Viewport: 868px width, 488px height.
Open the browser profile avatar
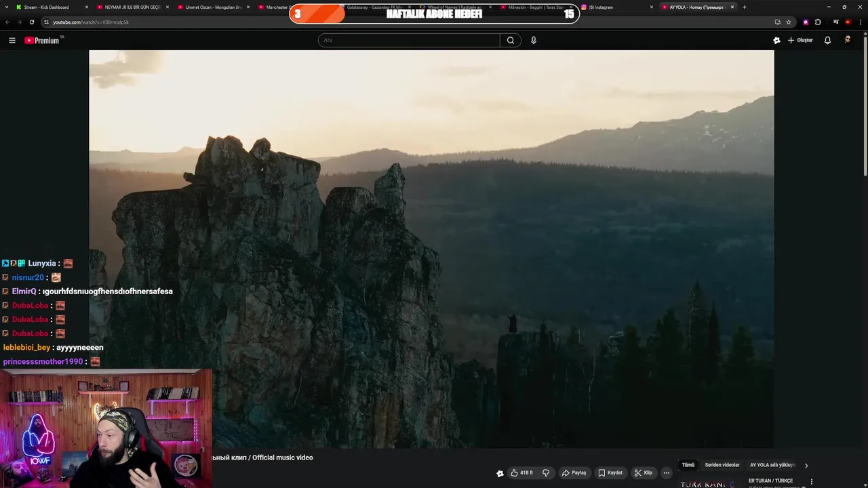[848, 22]
